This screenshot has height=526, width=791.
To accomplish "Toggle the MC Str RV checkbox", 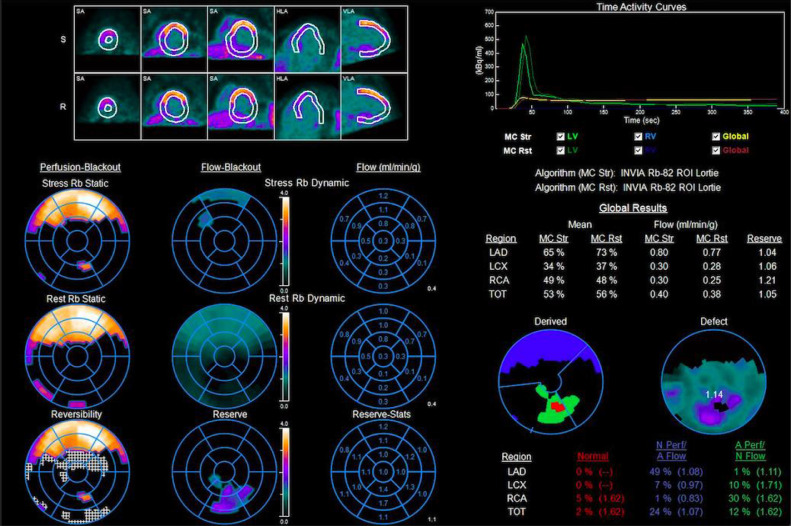I will click(638, 137).
